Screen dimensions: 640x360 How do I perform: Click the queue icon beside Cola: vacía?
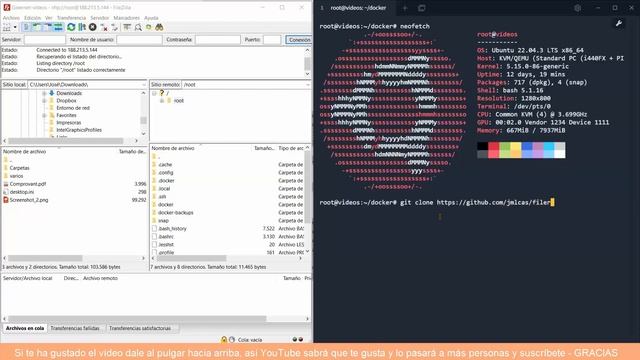click(x=232, y=339)
